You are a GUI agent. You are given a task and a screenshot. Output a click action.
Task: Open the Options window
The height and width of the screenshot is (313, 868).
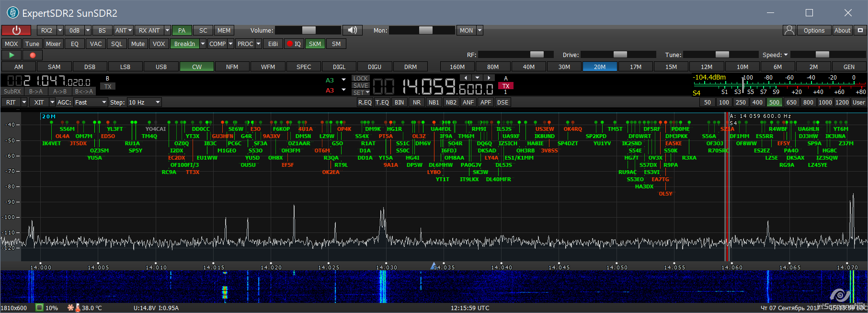[814, 30]
